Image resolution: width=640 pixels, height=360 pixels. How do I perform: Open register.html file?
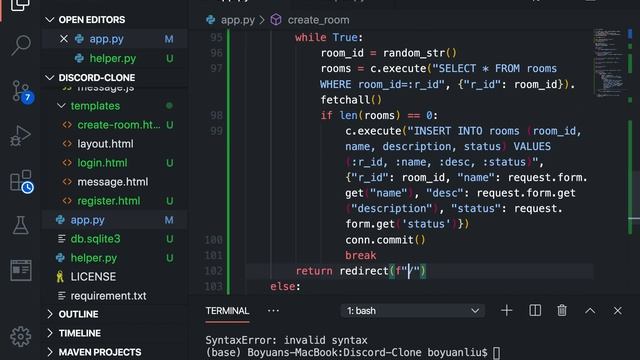(109, 201)
